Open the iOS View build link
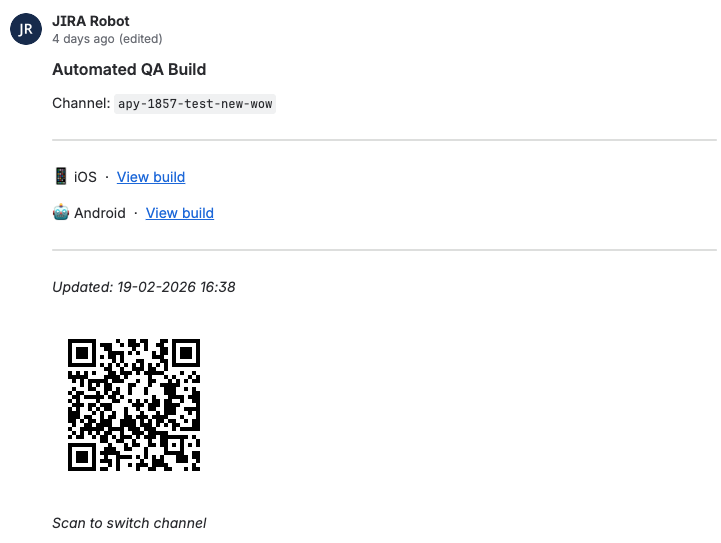Viewport: 721px width, 543px height. [x=151, y=177]
